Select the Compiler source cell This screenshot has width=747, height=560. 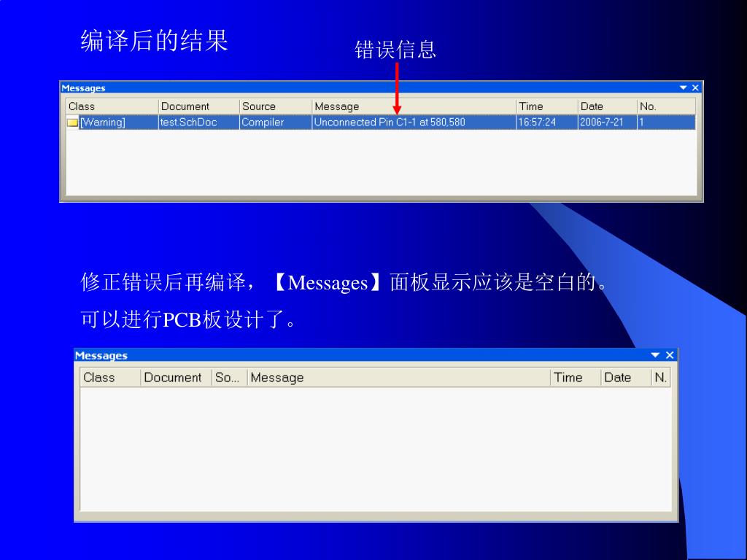coord(275,122)
